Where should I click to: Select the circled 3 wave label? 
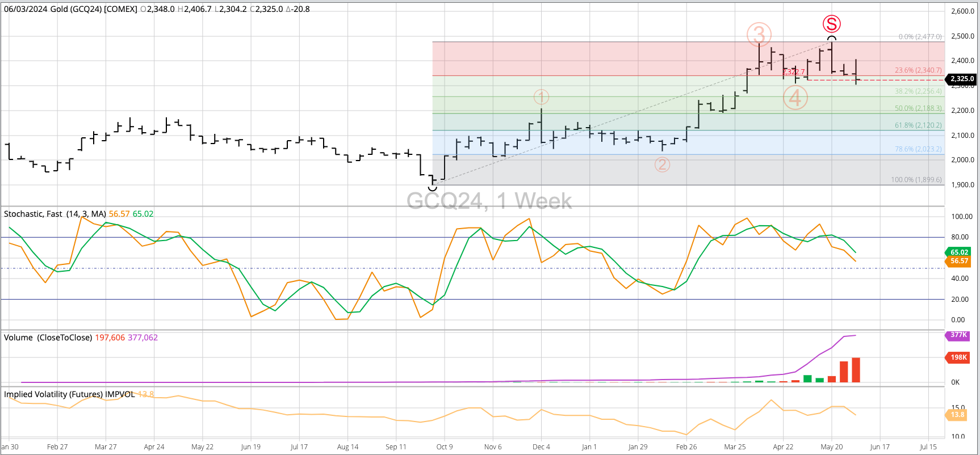[x=759, y=35]
